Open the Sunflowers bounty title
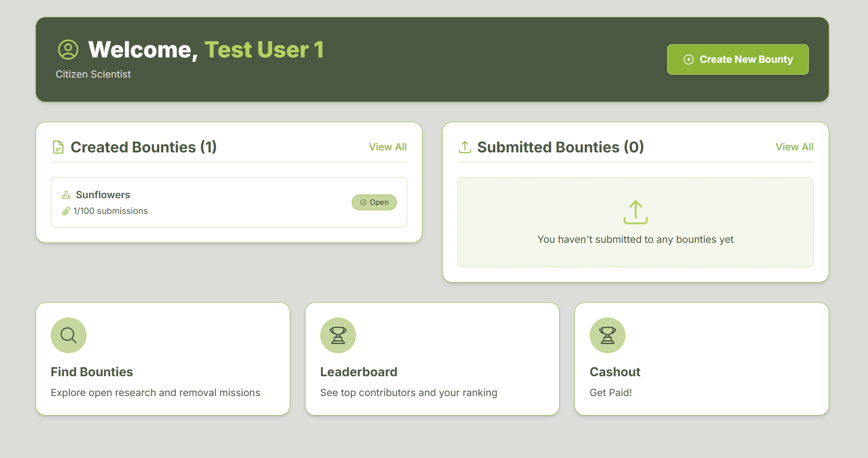Screen dimensions: 868x458 pyautogui.click(x=103, y=195)
